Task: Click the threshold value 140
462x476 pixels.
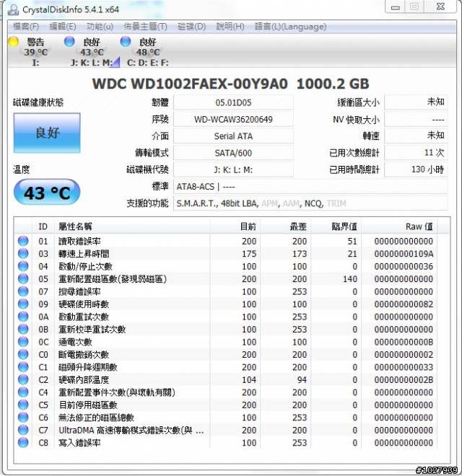Action: [350, 279]
